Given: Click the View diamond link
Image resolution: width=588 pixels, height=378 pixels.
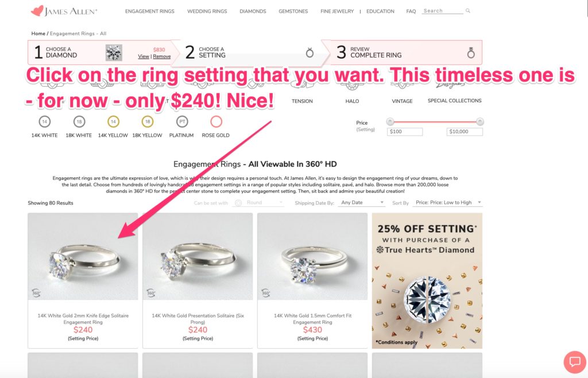Looking at the screenshot, I should click(x=143, y=56).
